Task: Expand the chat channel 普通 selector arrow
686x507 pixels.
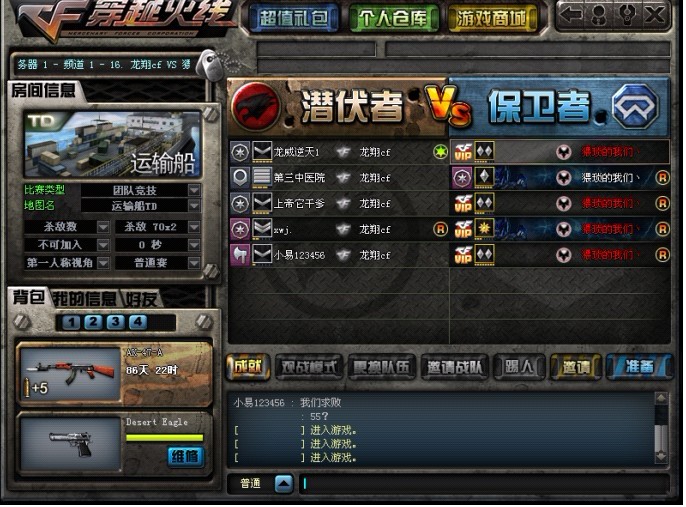Action: [284, 484]
